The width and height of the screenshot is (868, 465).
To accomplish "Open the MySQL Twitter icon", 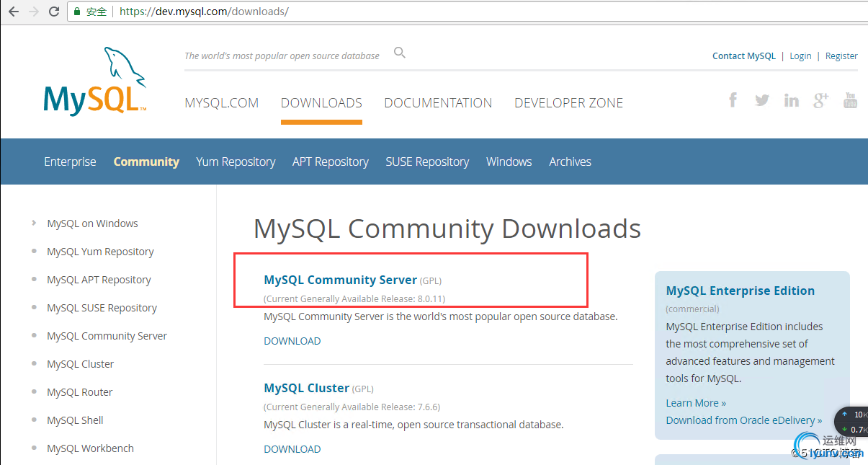I will coord(762,100).
